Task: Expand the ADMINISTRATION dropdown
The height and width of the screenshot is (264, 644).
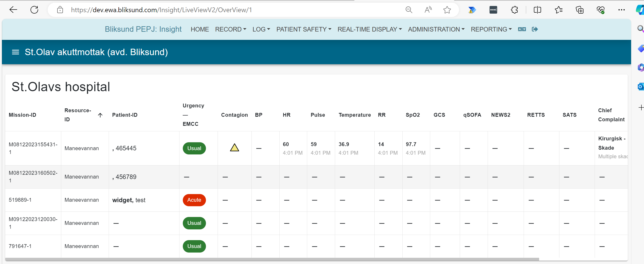Action: pos(436,29)
